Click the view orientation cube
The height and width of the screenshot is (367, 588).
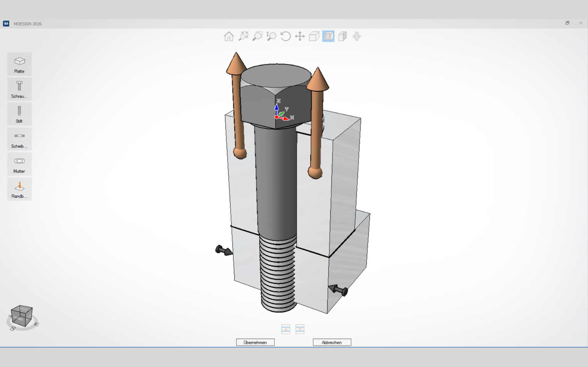coord(22,316)
